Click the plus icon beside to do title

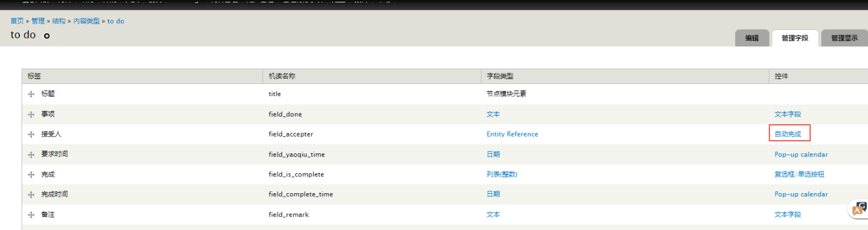click(47, 36)
